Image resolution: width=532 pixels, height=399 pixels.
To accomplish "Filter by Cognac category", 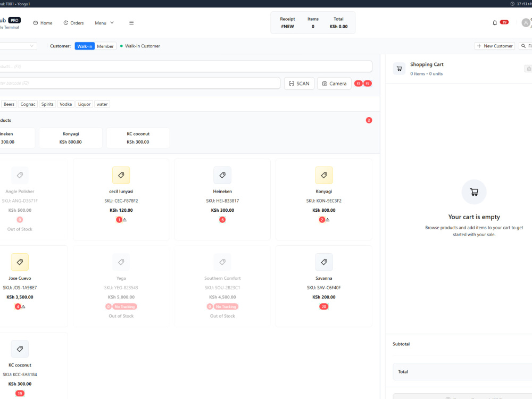I will coord(28,104).
